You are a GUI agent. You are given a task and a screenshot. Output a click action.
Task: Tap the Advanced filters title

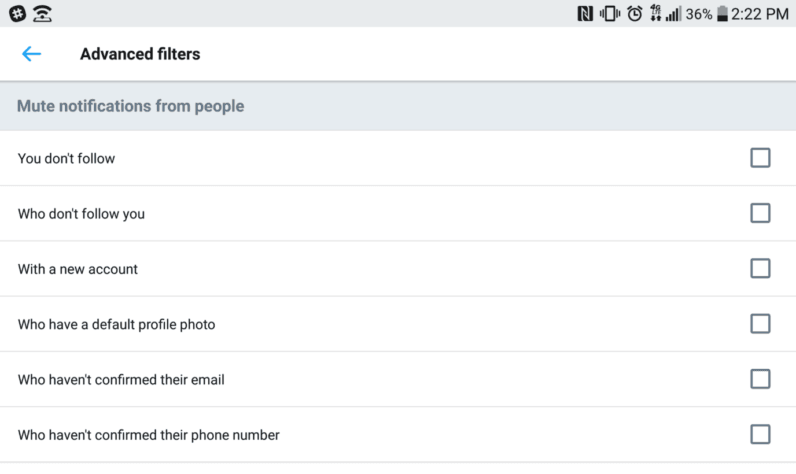click(x=140, y=54)
